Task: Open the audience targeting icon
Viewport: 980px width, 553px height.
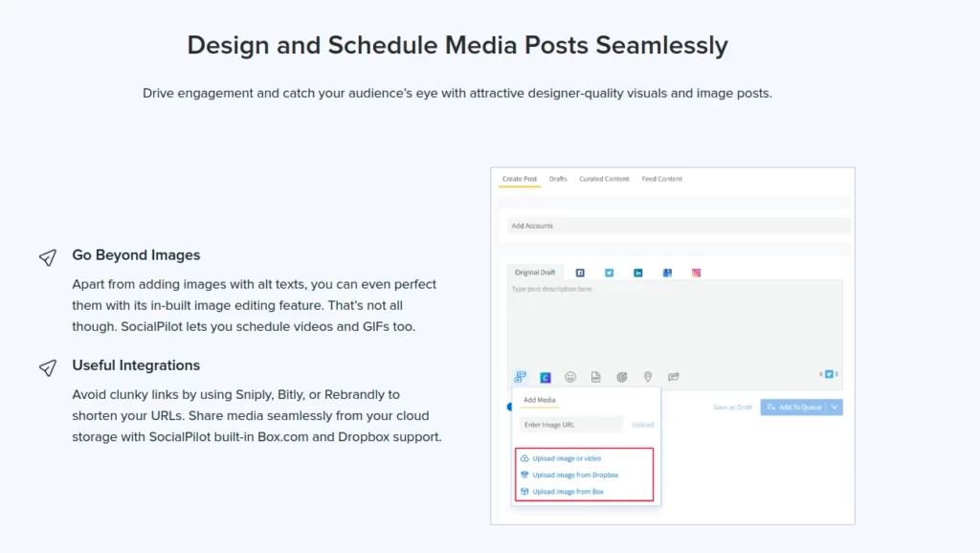Action: click(x=621, y=377)
